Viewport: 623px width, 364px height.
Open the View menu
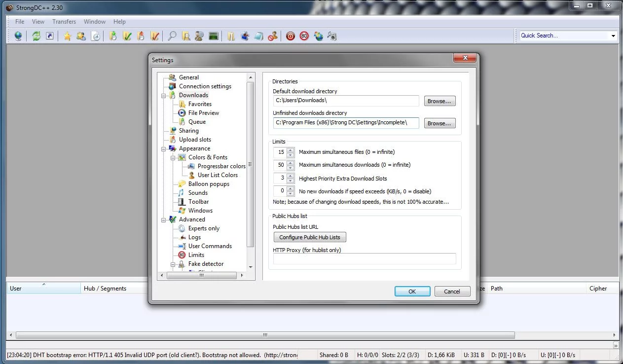point(38,22)
